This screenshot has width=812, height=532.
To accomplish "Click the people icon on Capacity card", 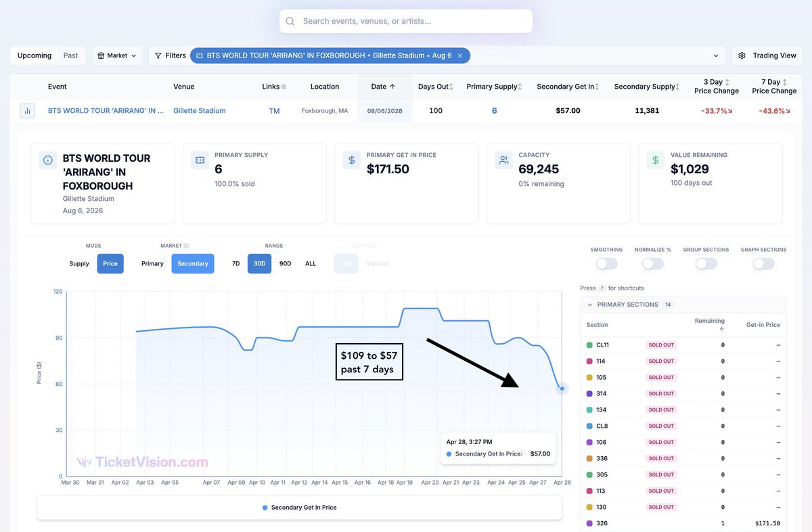I will (x=503, y=160).
